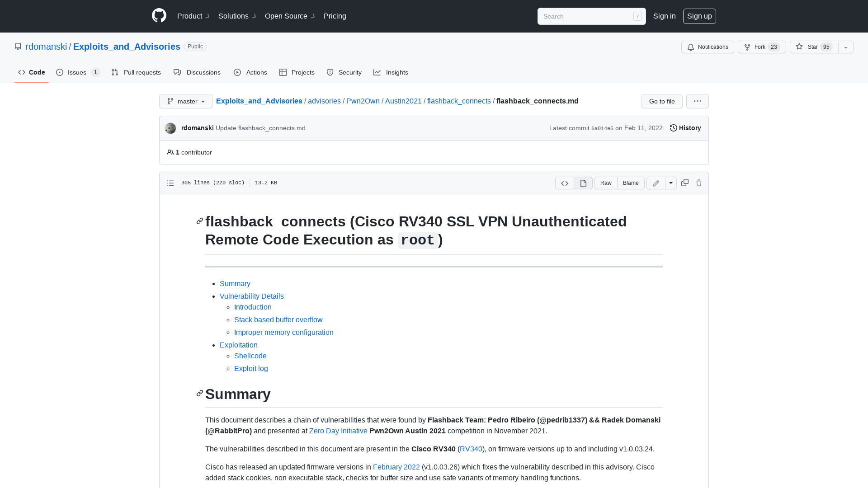Focus the Search field

click(x=591, y=16)
